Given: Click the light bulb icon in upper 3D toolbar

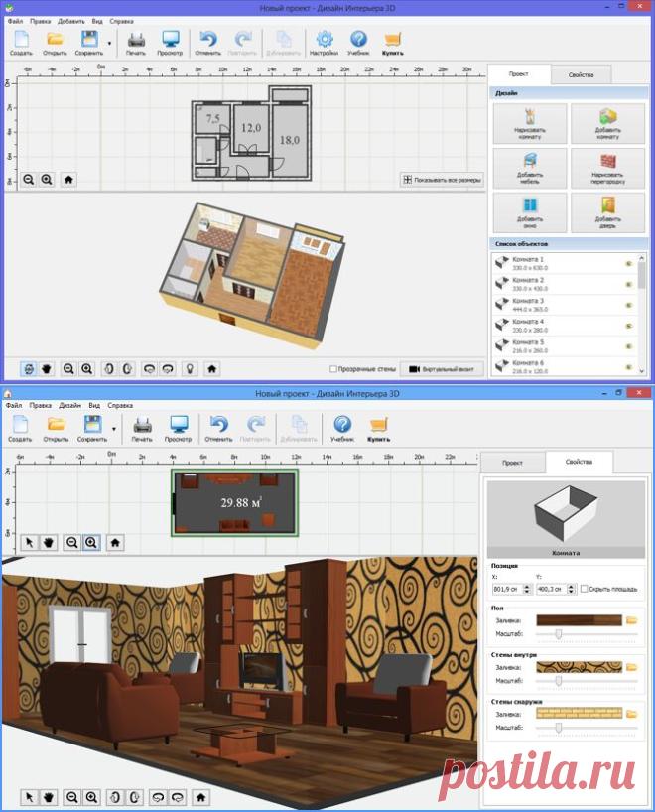Looking at the screenshot, I should click(191, 368).
